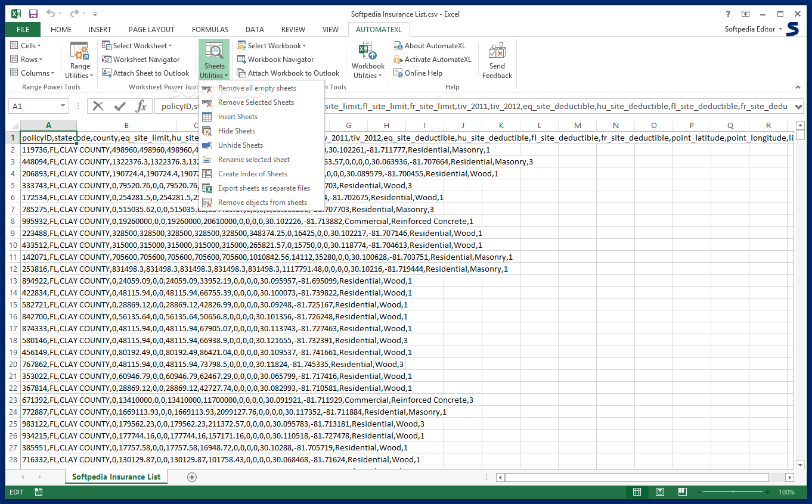Image resolution: width=812 pixels, height=504 pixels.
Task: Expand the Name Box dropdown arrow
Action: click(63, 106)
